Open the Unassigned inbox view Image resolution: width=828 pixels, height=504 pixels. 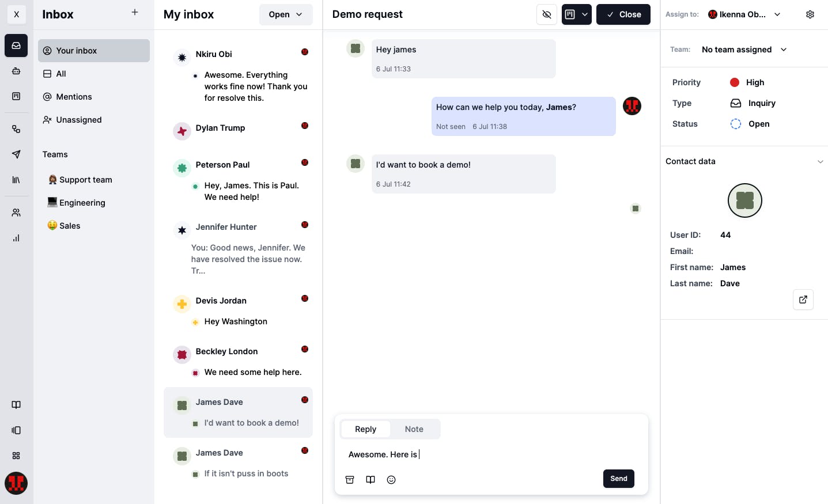(79, 120)
